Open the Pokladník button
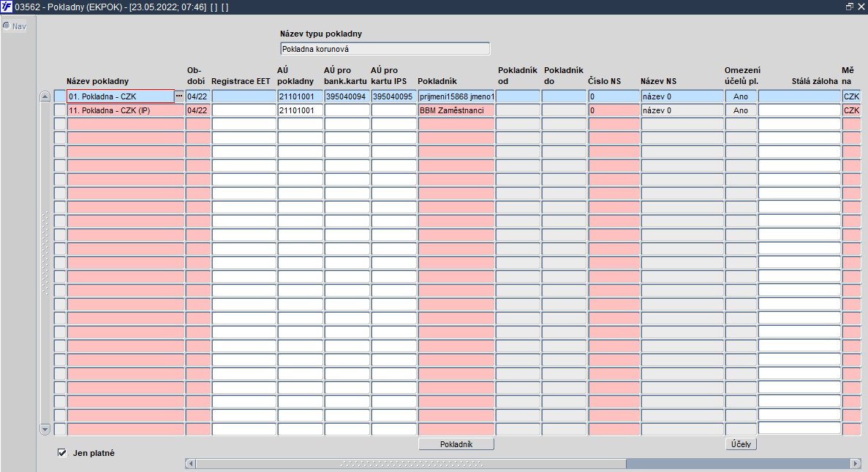Viewport: 868px width, 472px height. pyautogui.click(x=456, y=444)
